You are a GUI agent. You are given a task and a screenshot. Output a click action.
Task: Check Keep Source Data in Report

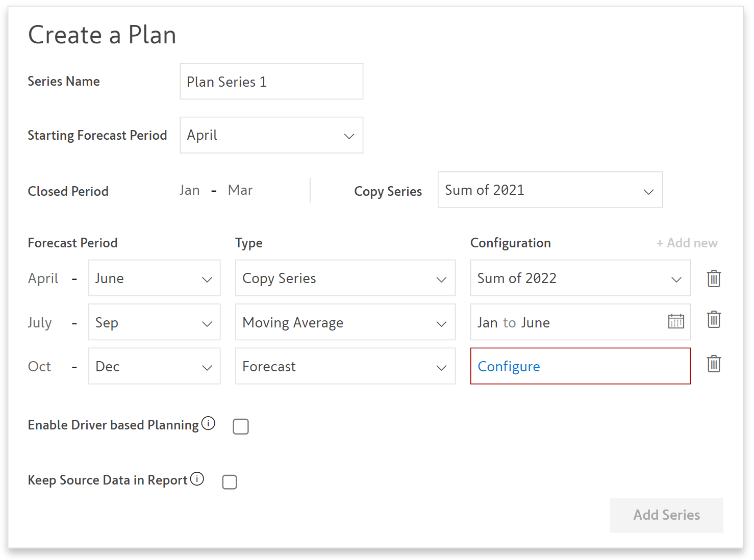coord(230,482)
